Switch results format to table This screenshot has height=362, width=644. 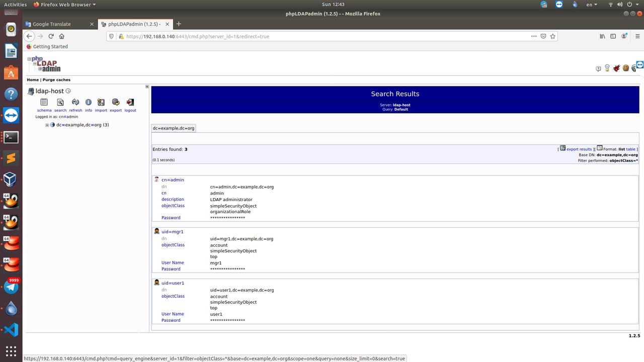630,149
